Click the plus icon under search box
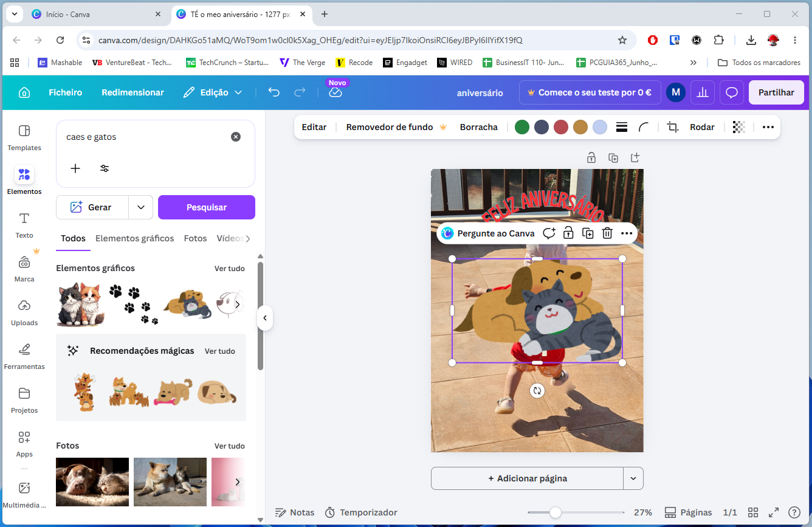The height and width of the screenshot is (527, 812). (75, 168)
